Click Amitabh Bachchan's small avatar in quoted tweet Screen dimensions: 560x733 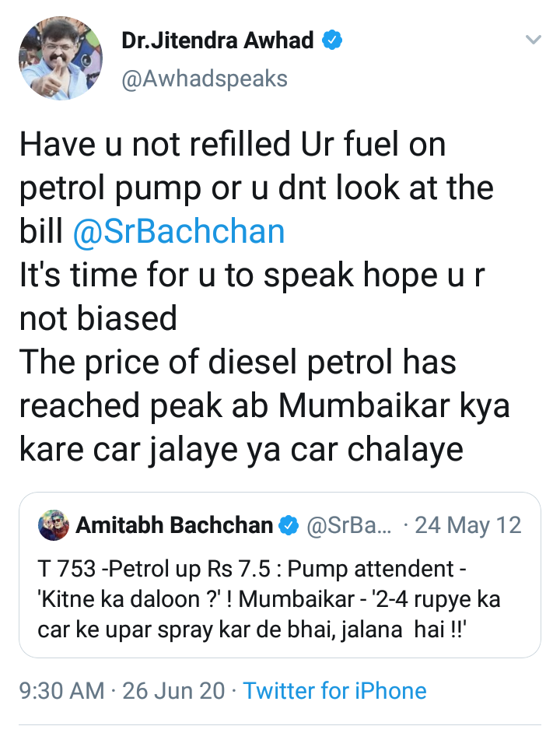pyautogui.click(x=53, y=526)
